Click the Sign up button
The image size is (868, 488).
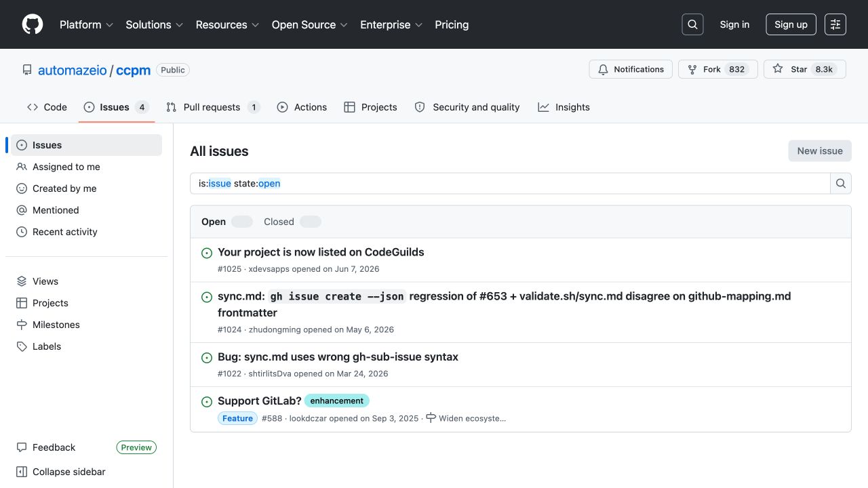tap(791, 24)
